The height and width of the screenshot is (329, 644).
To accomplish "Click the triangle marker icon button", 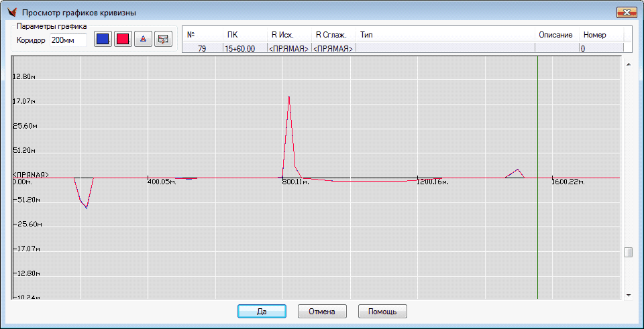I will pos(142,39).
